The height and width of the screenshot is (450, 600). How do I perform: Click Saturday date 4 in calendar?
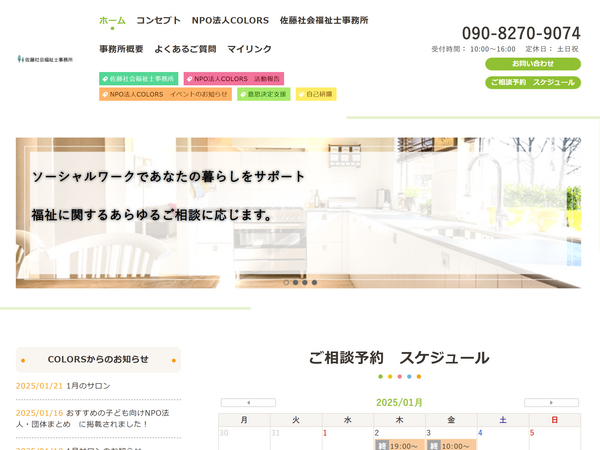click(x=480, y=433)
